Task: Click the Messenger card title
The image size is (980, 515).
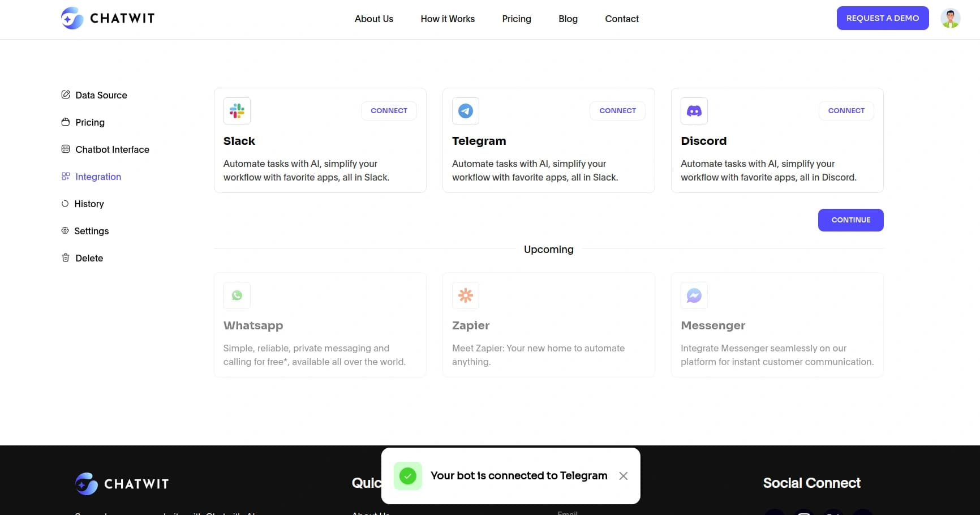Action: pos(713,325)
